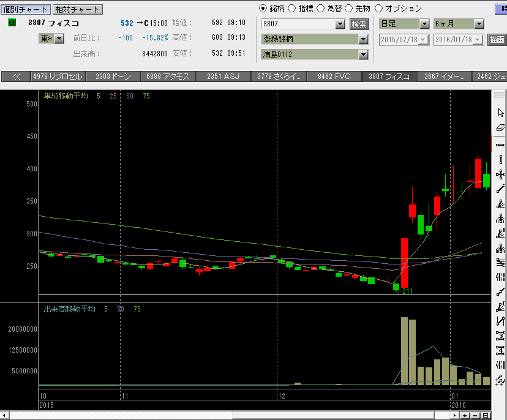Expand the 登録銘柄 dropdown

[363, 39]
